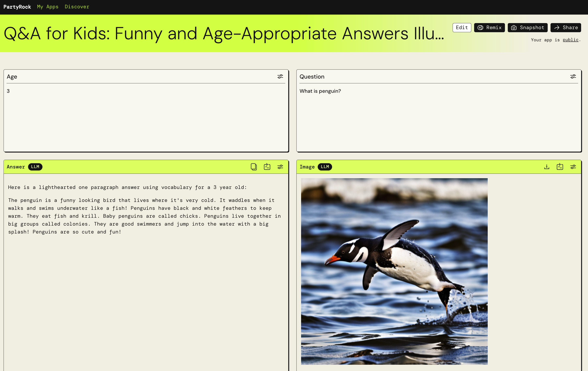Click into the Question text field
Viewport: 588px width, 371px height.
pyautogui.click(x=438, y=117)
